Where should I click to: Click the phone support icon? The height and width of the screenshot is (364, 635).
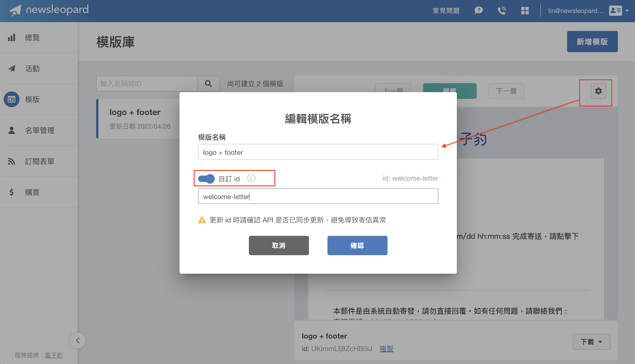(502, 10)
